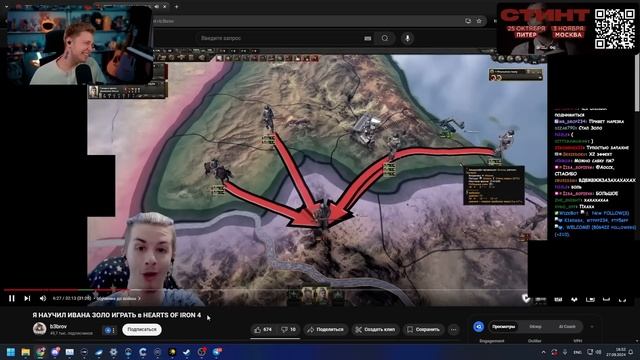Skip to the next video
The height and width of the screenshot is (360, 640).
(x=27, y=298)
